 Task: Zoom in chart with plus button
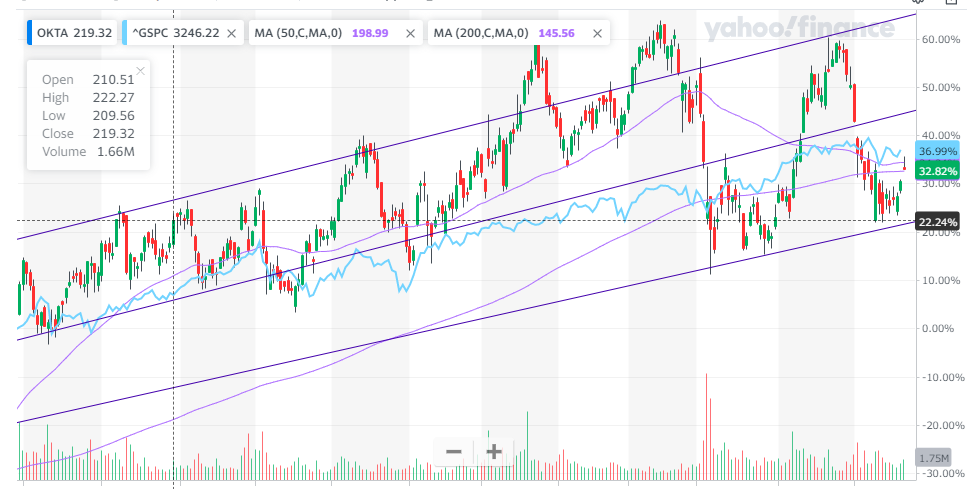(493, 452)
